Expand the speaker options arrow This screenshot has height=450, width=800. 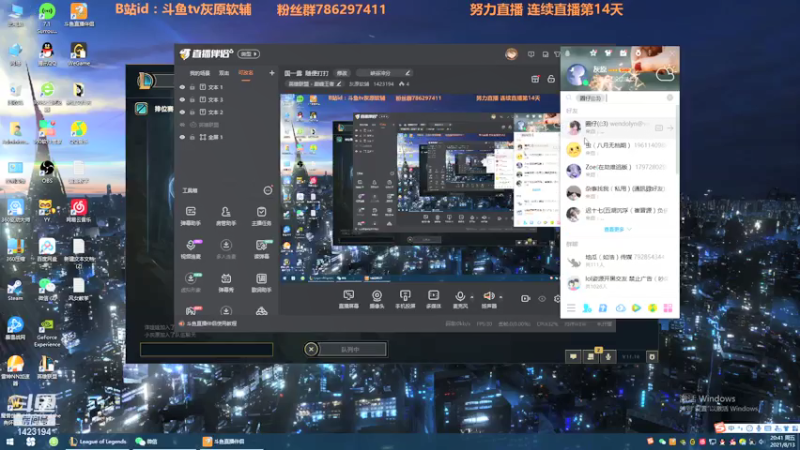(501, 296)
